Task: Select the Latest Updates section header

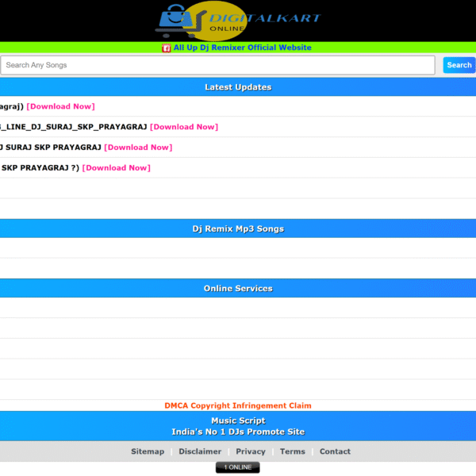Action: (238, 87)
